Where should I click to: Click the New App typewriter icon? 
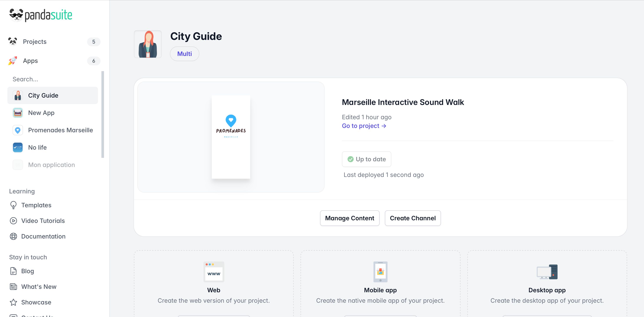coord(18,113)
